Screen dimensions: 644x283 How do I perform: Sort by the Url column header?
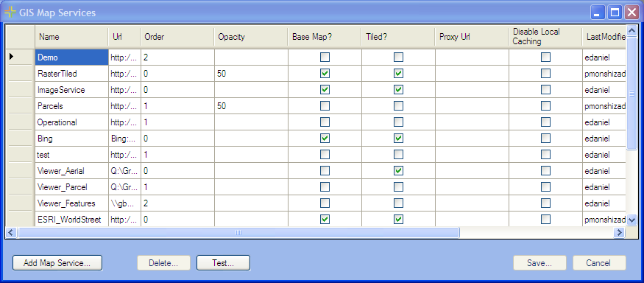(124, 37)
